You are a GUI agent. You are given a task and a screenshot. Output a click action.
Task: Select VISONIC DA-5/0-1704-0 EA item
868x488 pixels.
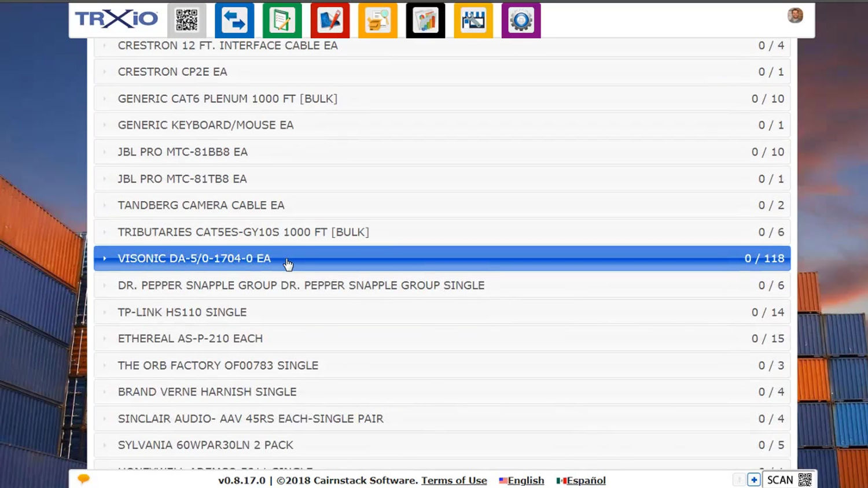pos(194,258)
